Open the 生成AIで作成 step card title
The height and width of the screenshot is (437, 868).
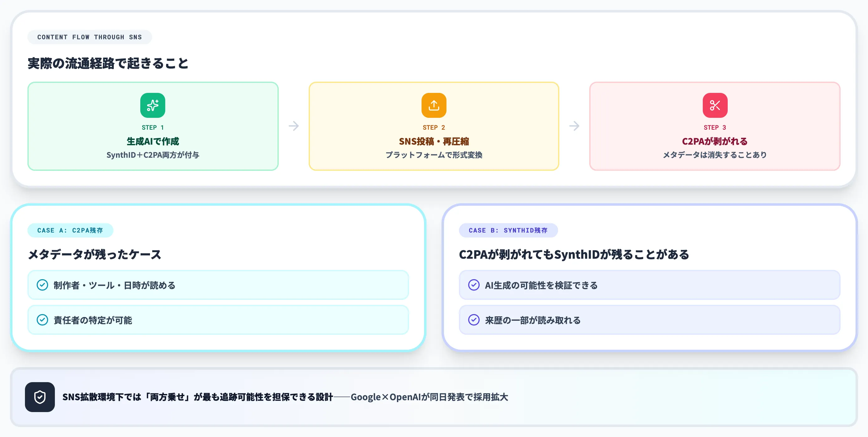pyautogui.click(x=153, y=141)
